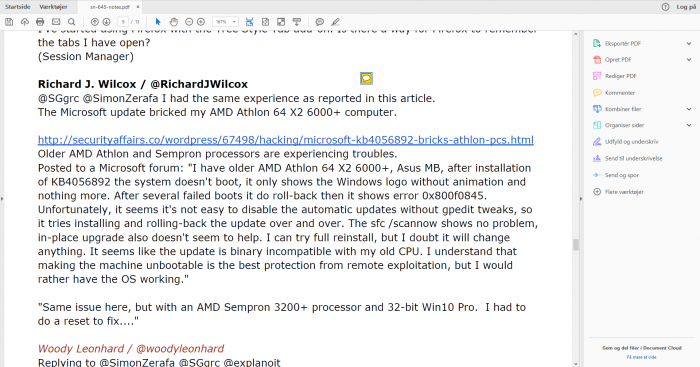Save the file with the floppy disk icon

(x=9, y=22)
